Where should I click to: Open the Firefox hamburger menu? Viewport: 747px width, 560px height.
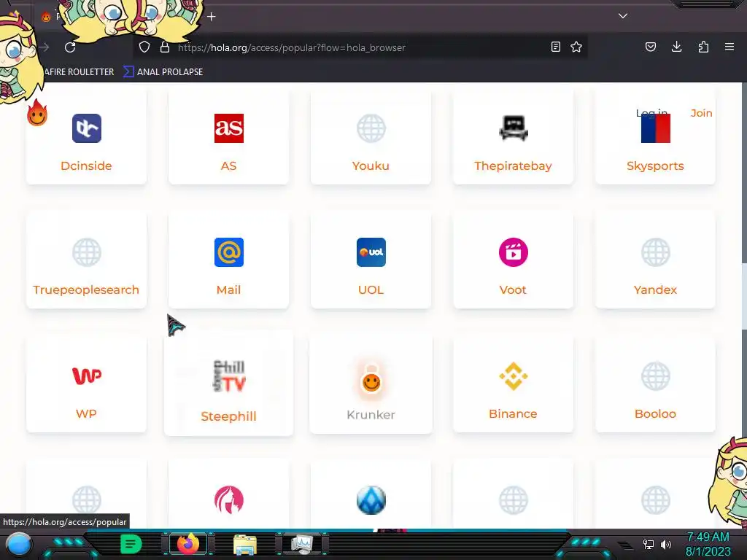(729, 47)
